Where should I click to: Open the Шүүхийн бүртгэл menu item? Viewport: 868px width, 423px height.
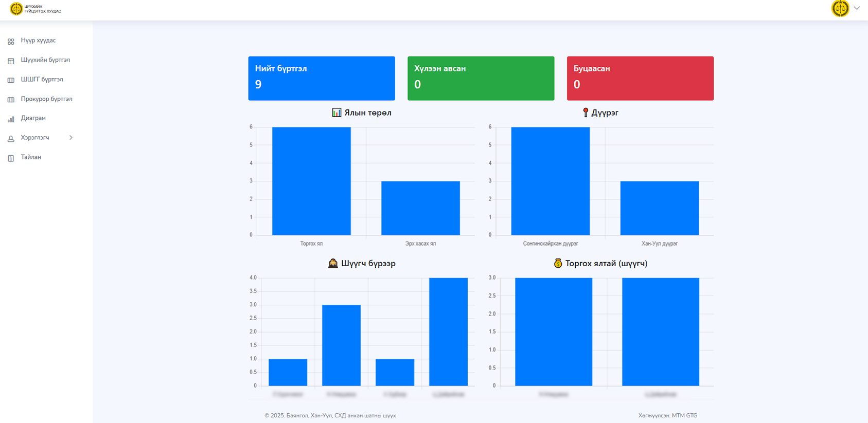click(45, 60)
